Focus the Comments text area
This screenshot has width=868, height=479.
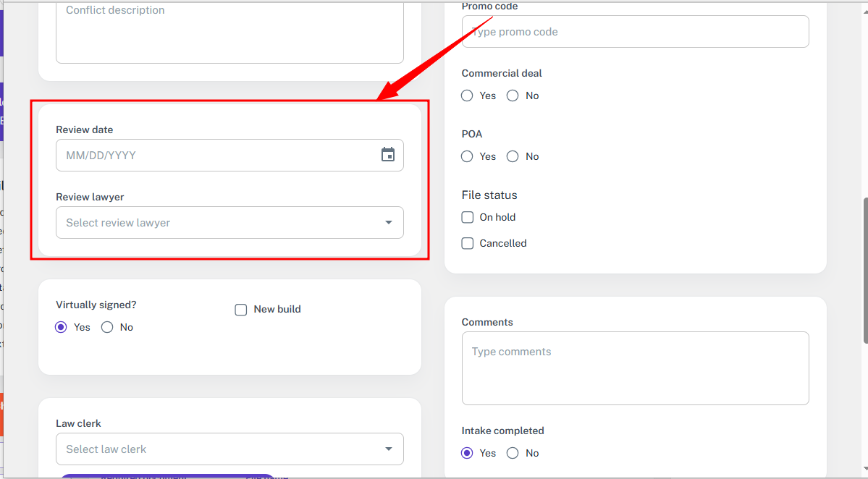635,368
